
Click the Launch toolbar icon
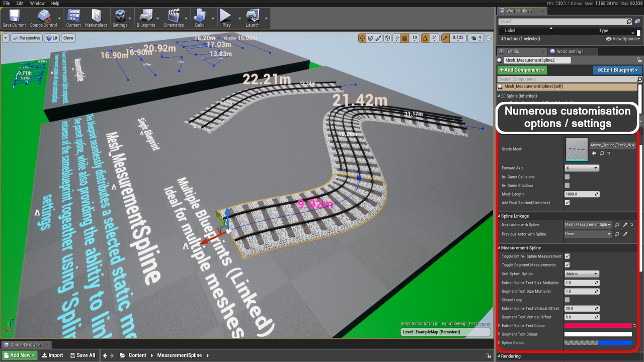click(253, 18)
